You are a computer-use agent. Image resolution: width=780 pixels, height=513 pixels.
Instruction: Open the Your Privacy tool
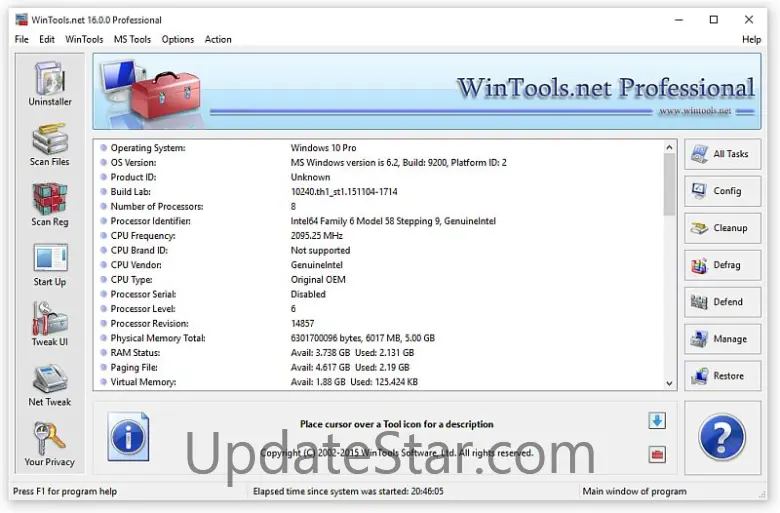coord(50,445)
